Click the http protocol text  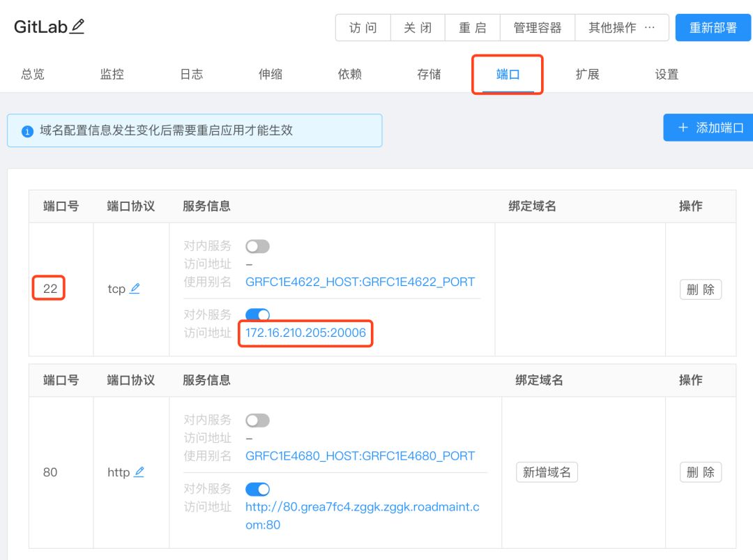119,472
